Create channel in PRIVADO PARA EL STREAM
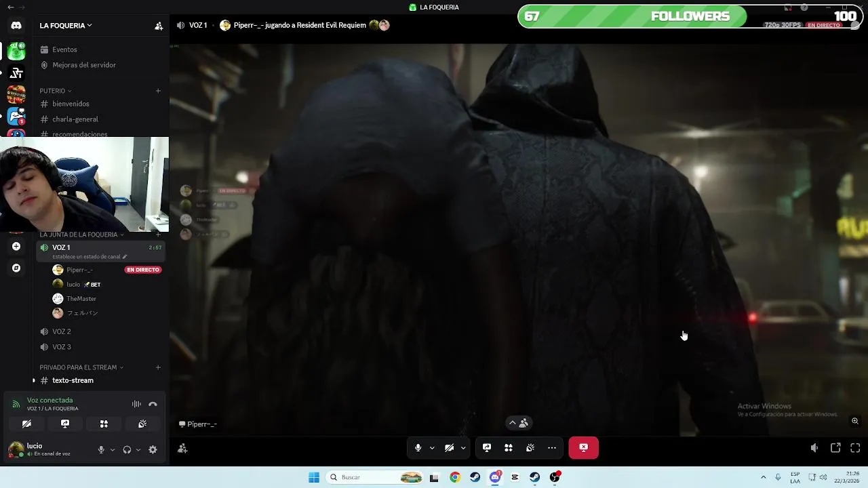 158,367
